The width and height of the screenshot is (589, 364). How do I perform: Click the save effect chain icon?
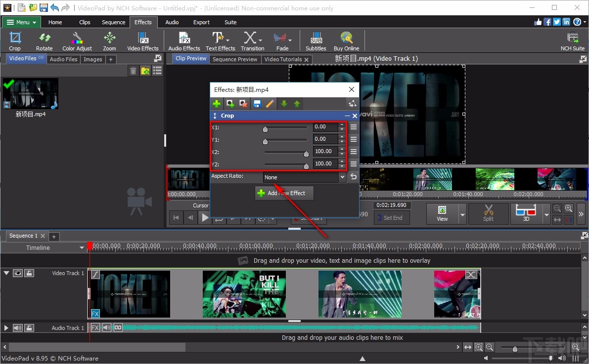pos(256,104)
